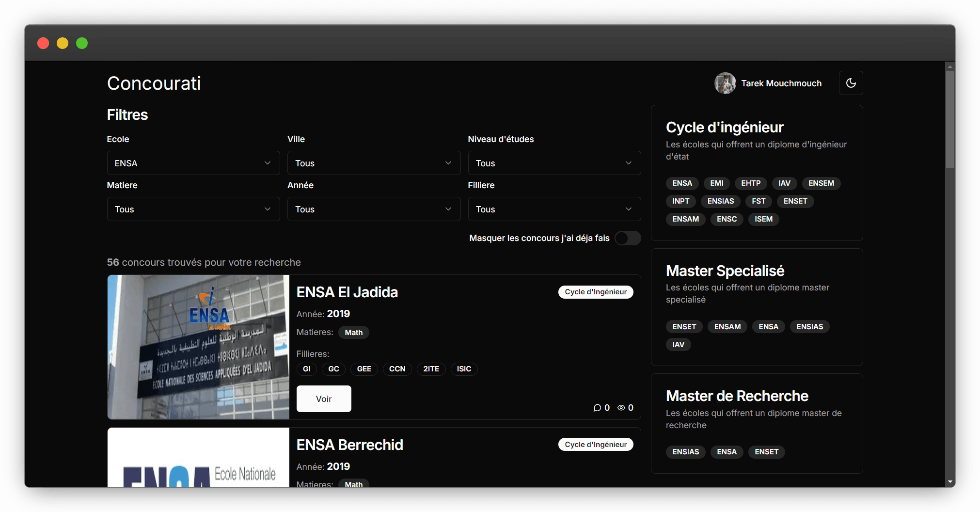Click the 2ITE filliere tag

coord(431,369)
